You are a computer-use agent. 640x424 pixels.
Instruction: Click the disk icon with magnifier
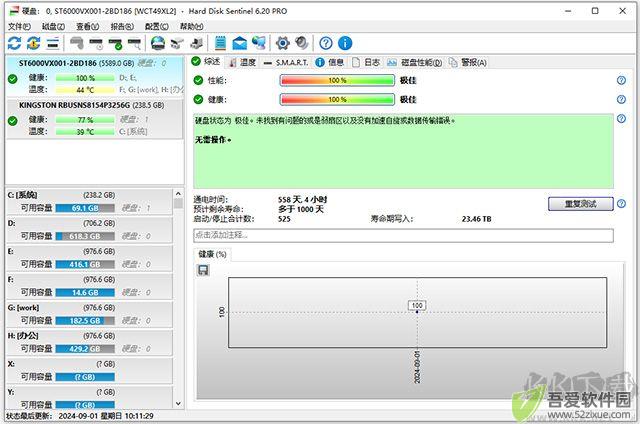coord(135,43)
